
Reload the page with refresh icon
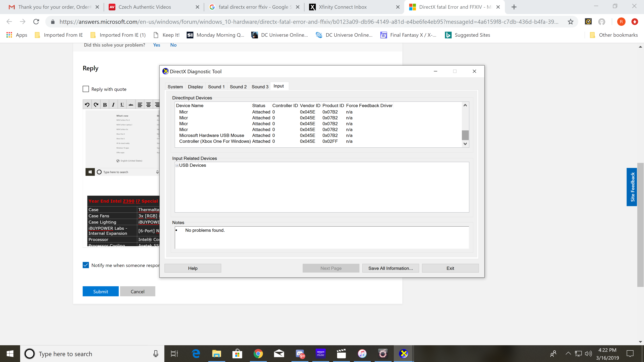click(36, 22)
